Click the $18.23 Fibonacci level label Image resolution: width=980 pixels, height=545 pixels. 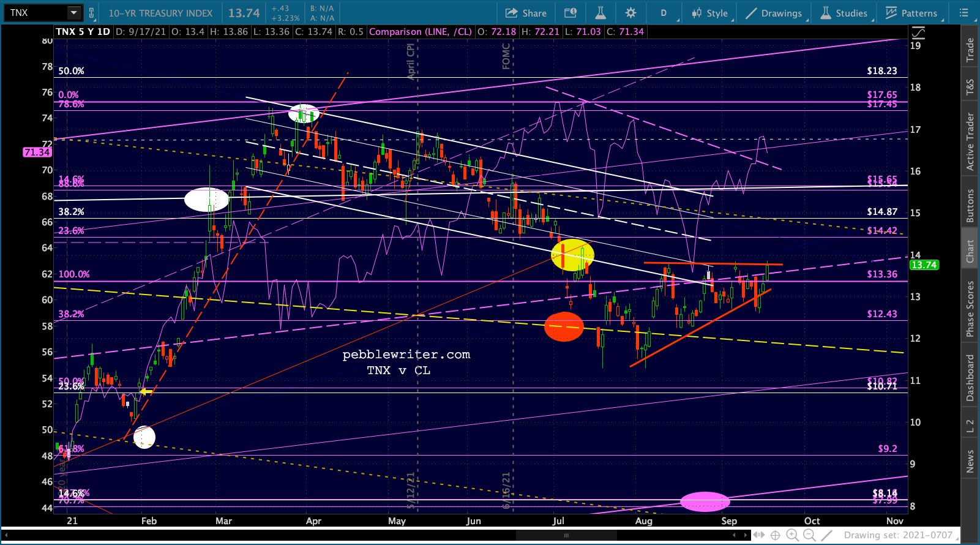click(x=882, y=71)
